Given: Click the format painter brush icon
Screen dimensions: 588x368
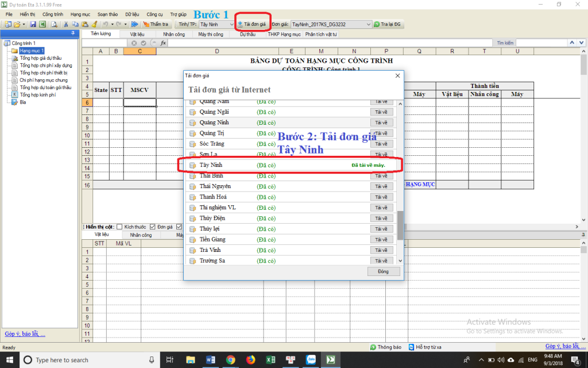Looking at the screenshot, I should point(94,25).
